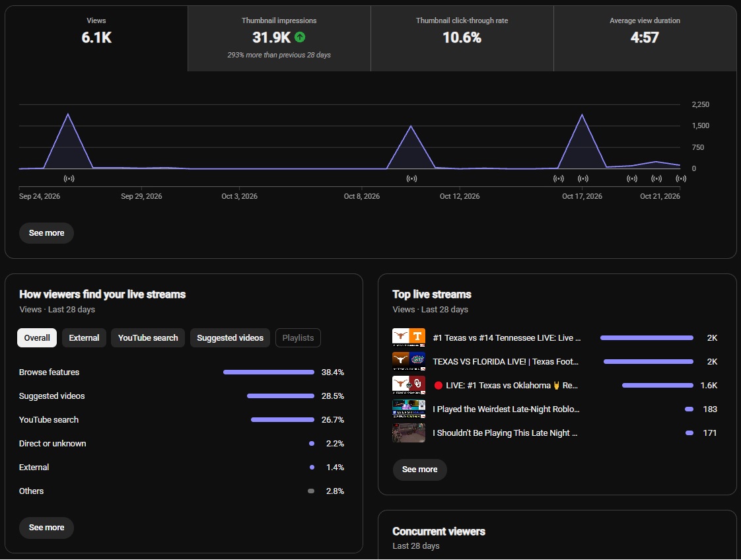Viewport: 741px width, 560px height.
Task: Click the Direct or unknown row
Action: 182,443
